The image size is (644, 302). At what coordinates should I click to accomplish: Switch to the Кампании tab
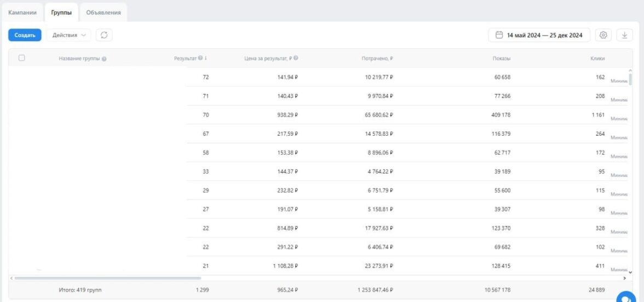22,12
